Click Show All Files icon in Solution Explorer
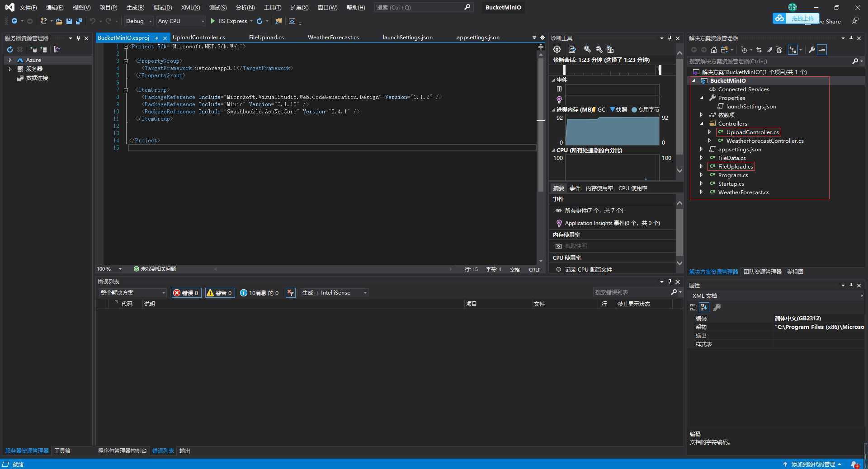This screenshot has width=868, height=469. pos(779,50)
